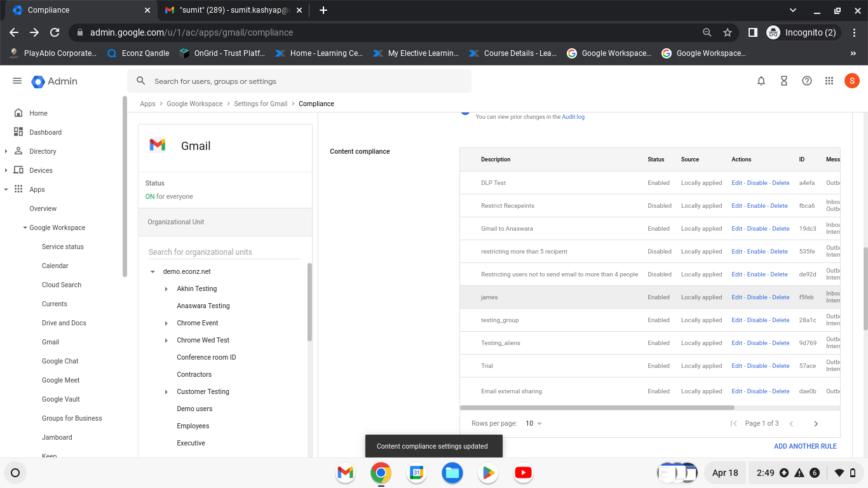This screenshot has width=868, height=488.
Task: Open the system tray clock showing 2:49
Action: (x=766, y=473)
